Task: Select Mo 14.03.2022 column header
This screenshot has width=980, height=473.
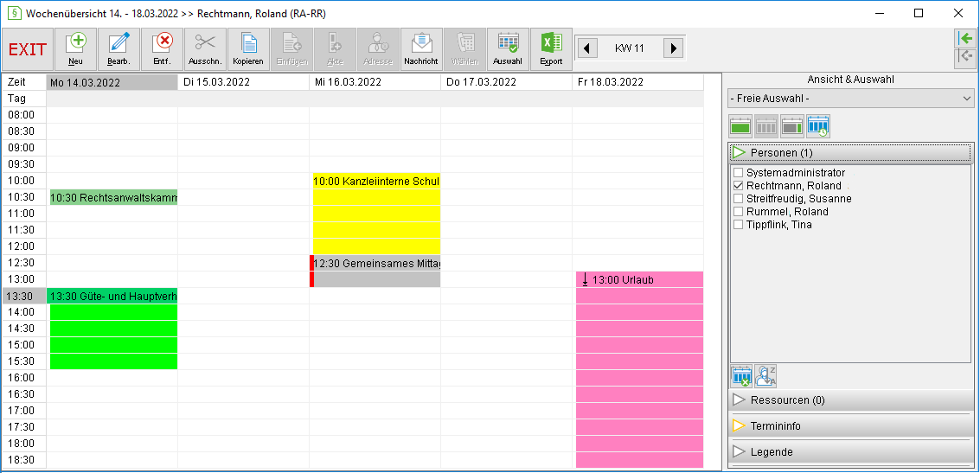Action: (112, 82)
